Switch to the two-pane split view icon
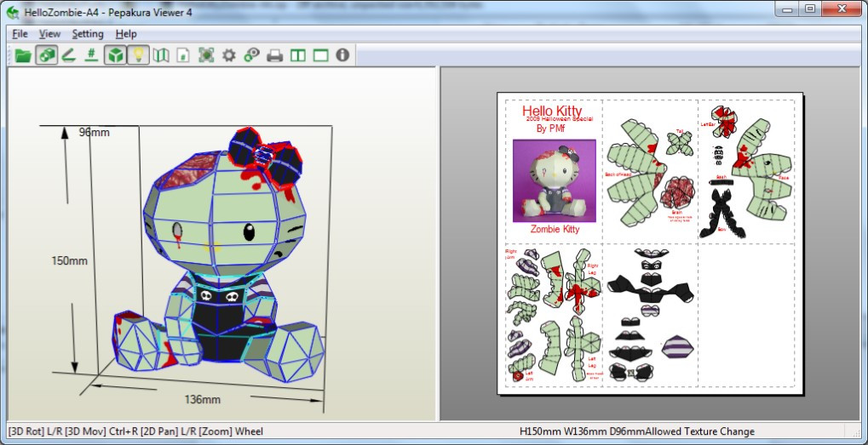This screenshot has height=445, width=868. [x=298, y=55]
